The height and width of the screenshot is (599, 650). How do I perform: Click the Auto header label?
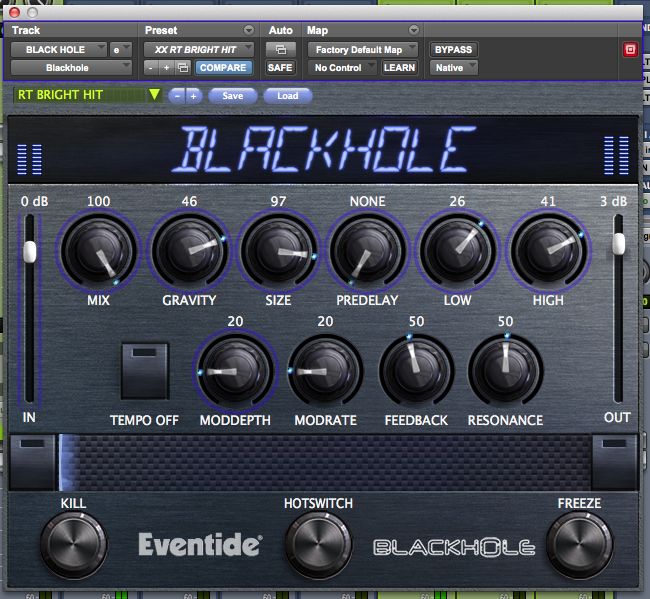pyautogui.click(x=281, y=30)
